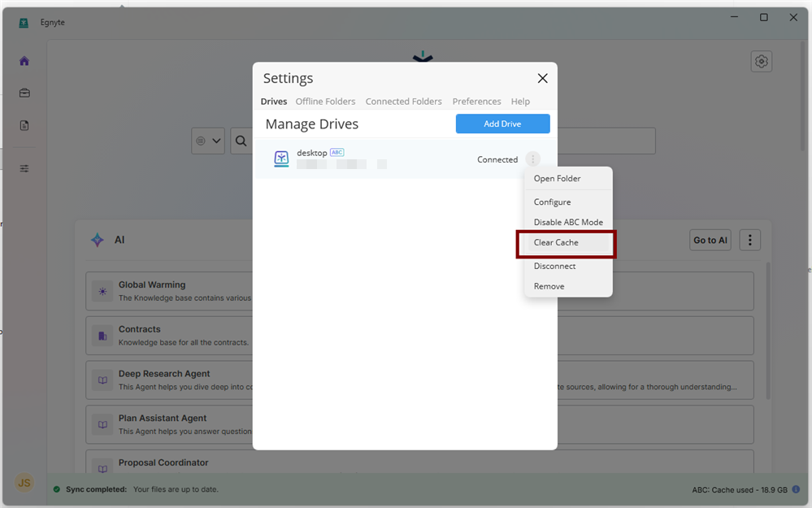The height and width of the screenshot is (508, 812).
Task: Open the three-dot menu in AI section
Action: (x=750, y=240)
